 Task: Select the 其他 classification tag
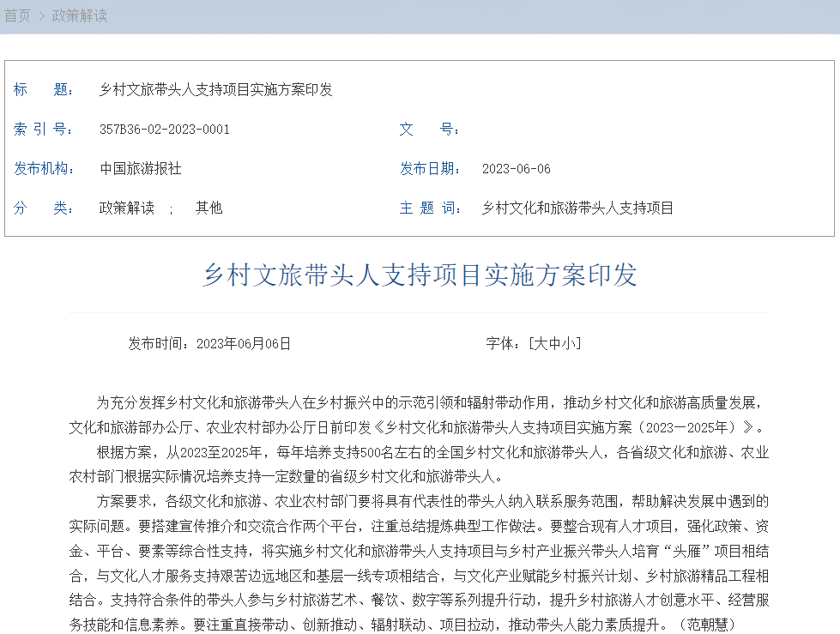click(x=208, y=208)
